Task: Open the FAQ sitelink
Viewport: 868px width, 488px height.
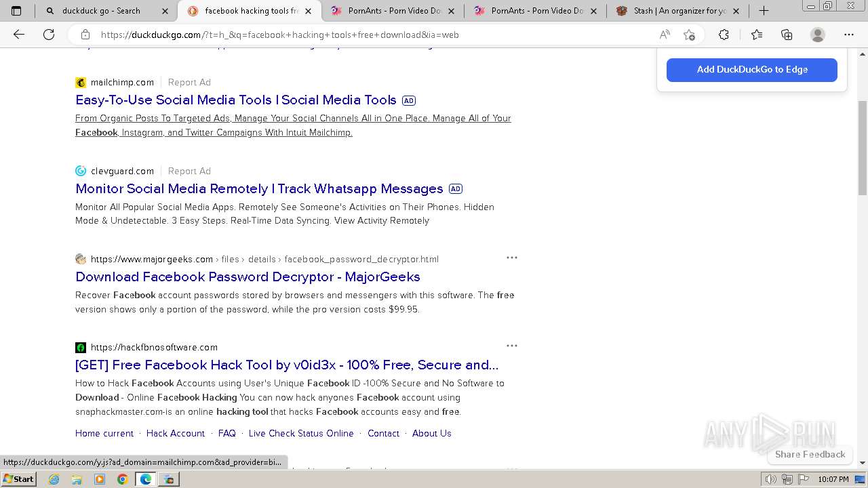Action: pos(227,433)
